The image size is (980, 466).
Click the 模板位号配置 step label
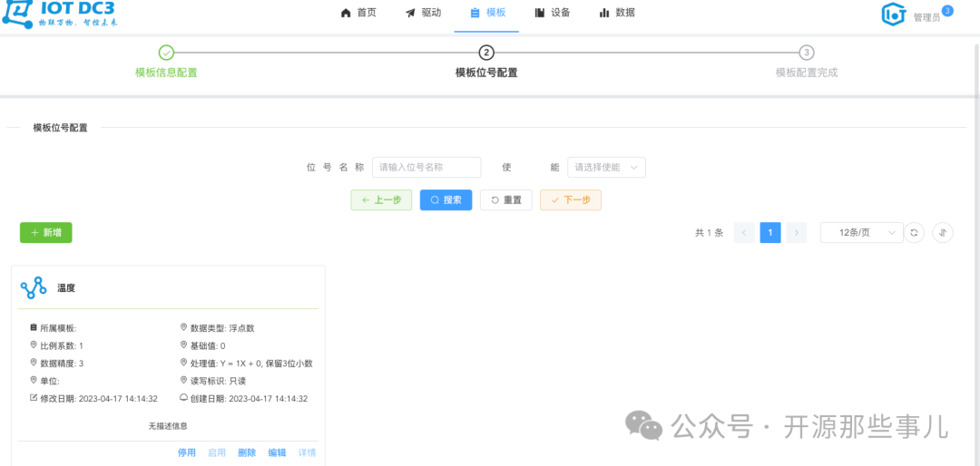[486, 73]
